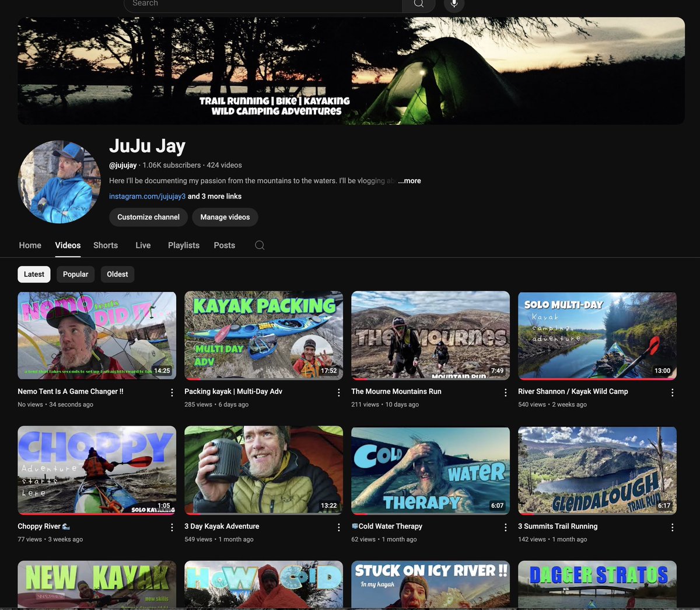Click the Nemo Did It thumbnail

(x=97, y=336)
